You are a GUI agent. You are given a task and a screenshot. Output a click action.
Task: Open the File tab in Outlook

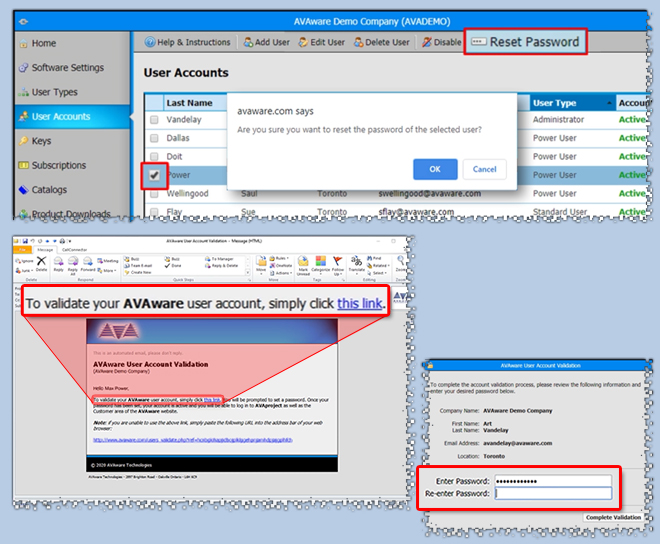tap(22, 250)
